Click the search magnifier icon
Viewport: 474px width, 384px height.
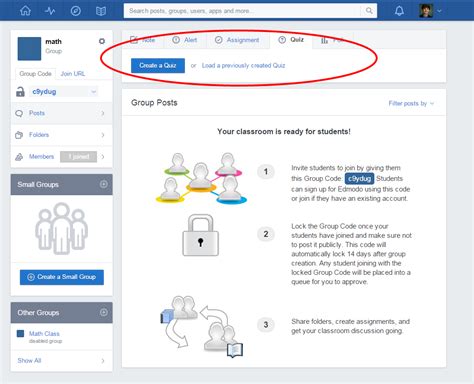click(369, 11)
